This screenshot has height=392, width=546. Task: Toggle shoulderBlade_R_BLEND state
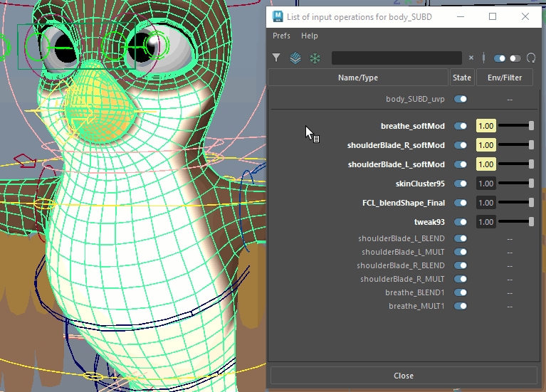pos(461,265)
